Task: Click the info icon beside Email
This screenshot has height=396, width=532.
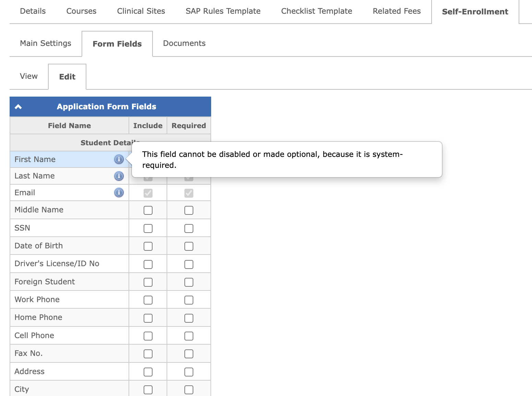Action: pos(119,193)
